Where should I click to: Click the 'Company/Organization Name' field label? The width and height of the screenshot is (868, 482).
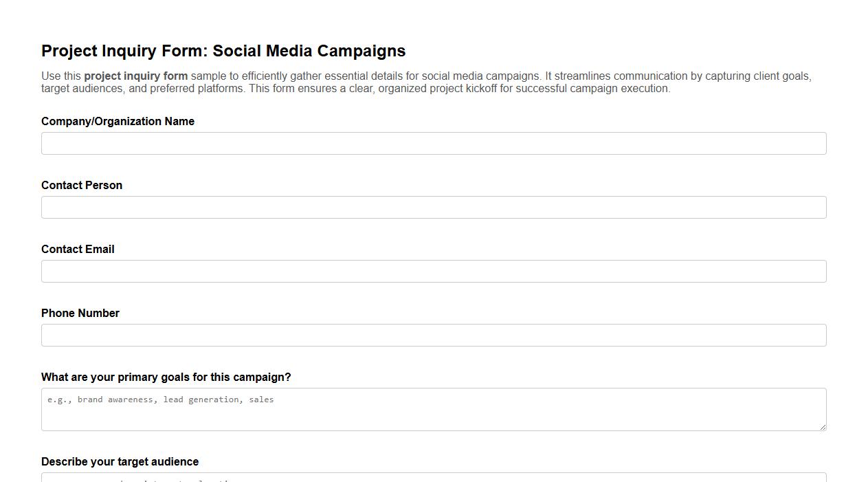[118, 121]
